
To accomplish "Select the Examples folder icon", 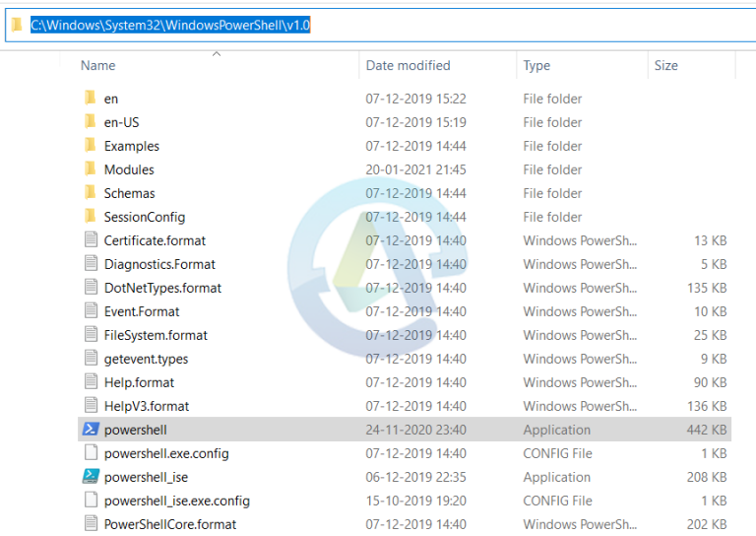I will pyautogui.click(x=91, y=145).
